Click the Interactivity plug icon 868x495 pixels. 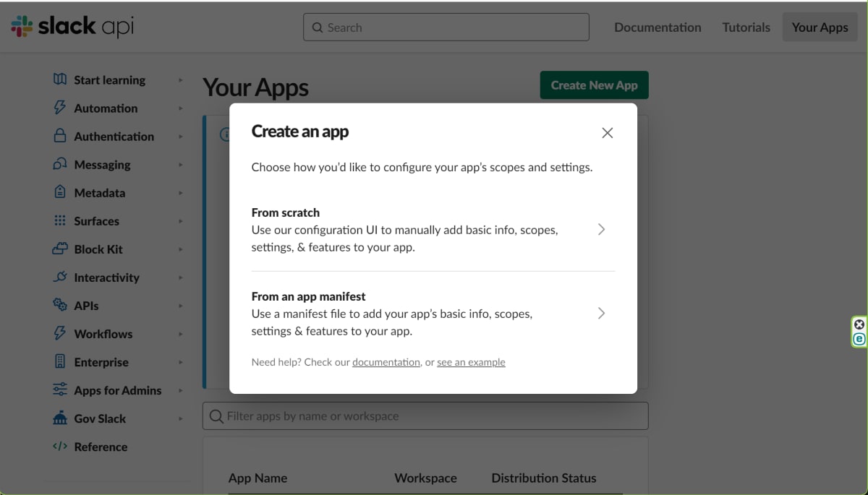60,277
